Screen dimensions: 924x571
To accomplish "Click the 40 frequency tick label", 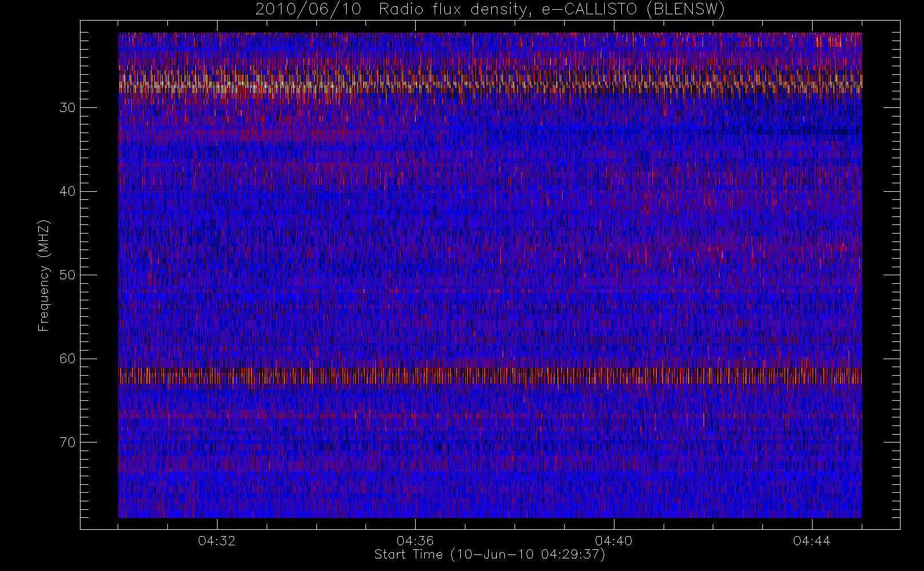I will click(67, 191).
